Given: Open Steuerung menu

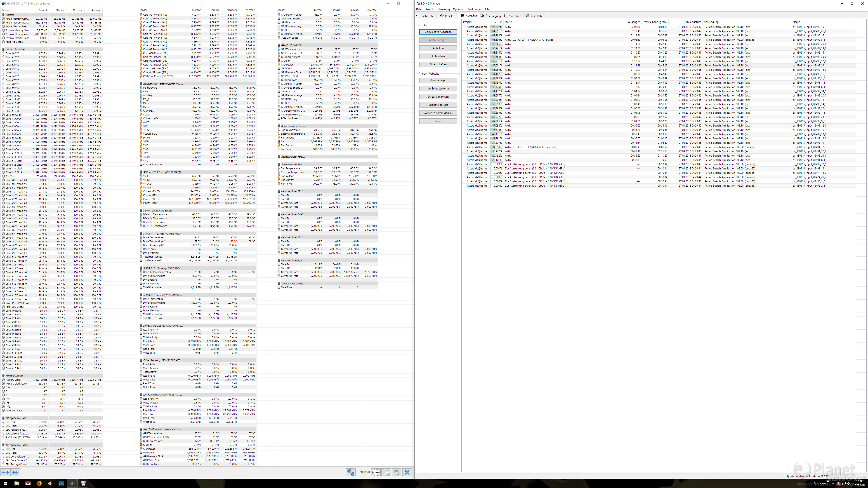Looking at the screenshot, I should [443, 9].
